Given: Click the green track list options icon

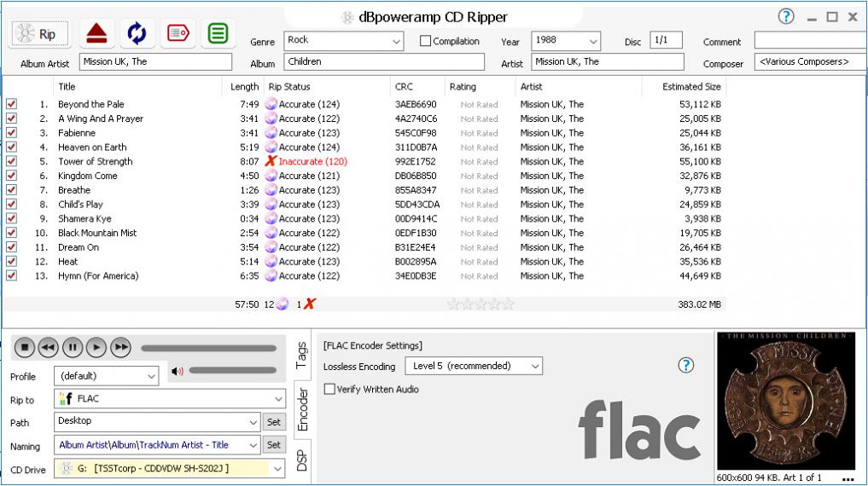Looking at the screenshot, I should click(218, 33).
